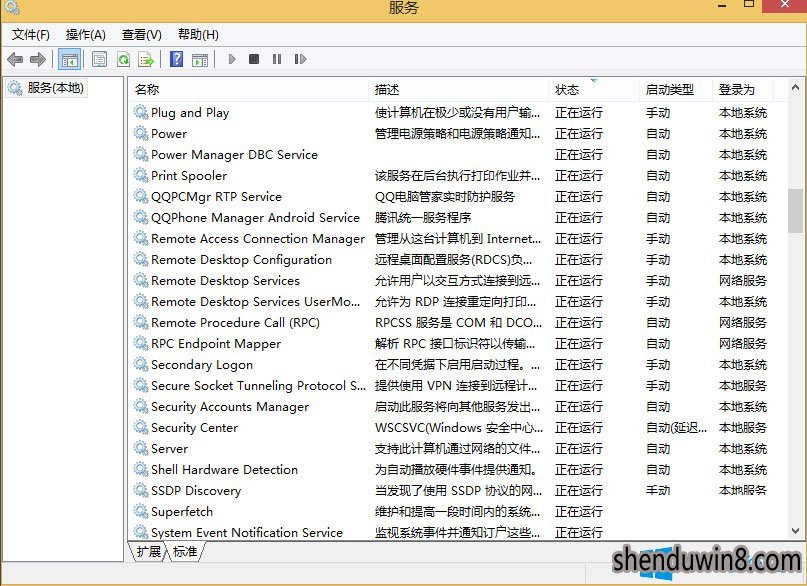Click the gear icon beside Server
This screenshot has height=586, width=807.
coord(141,449)
